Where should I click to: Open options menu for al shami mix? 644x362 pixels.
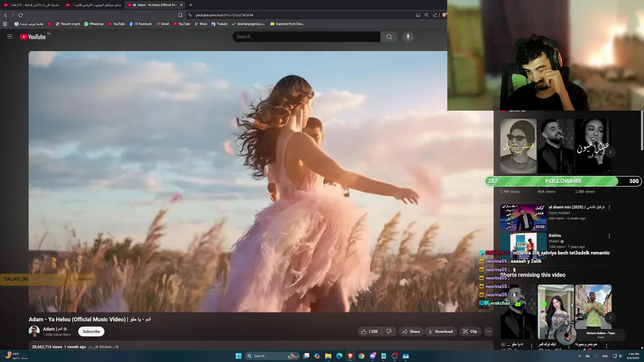click(x=609, y=208)
